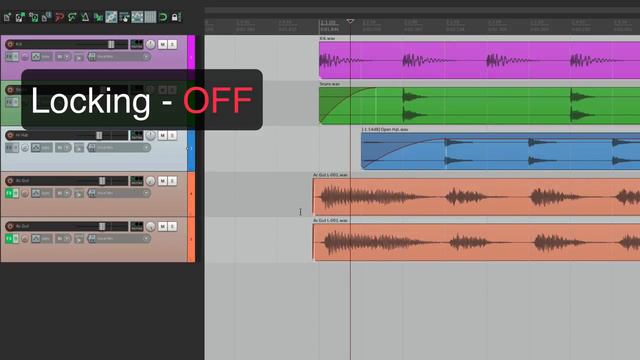Image resolution: width=640 pixels, height=360 pixels.
Task: Click the first Ac Guit track pan knob
Action: (x=151, y=180)
